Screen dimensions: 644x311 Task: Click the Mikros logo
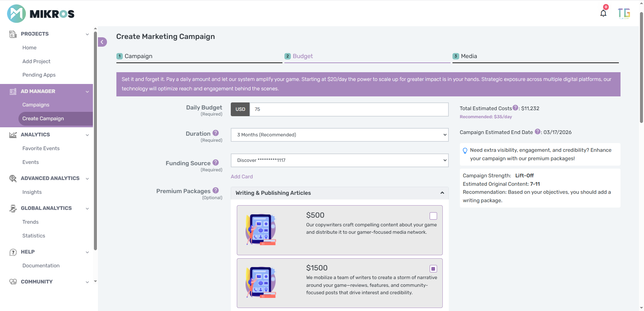41,14
